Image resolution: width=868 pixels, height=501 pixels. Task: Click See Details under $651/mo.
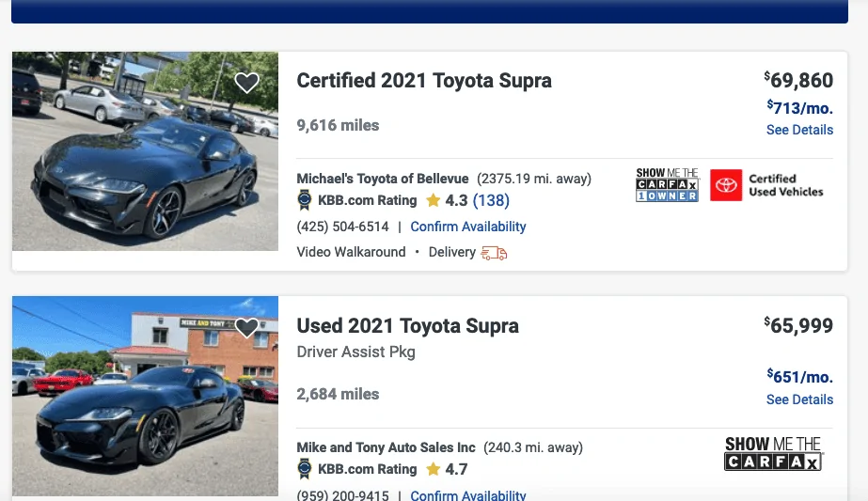tap(799, 399)
